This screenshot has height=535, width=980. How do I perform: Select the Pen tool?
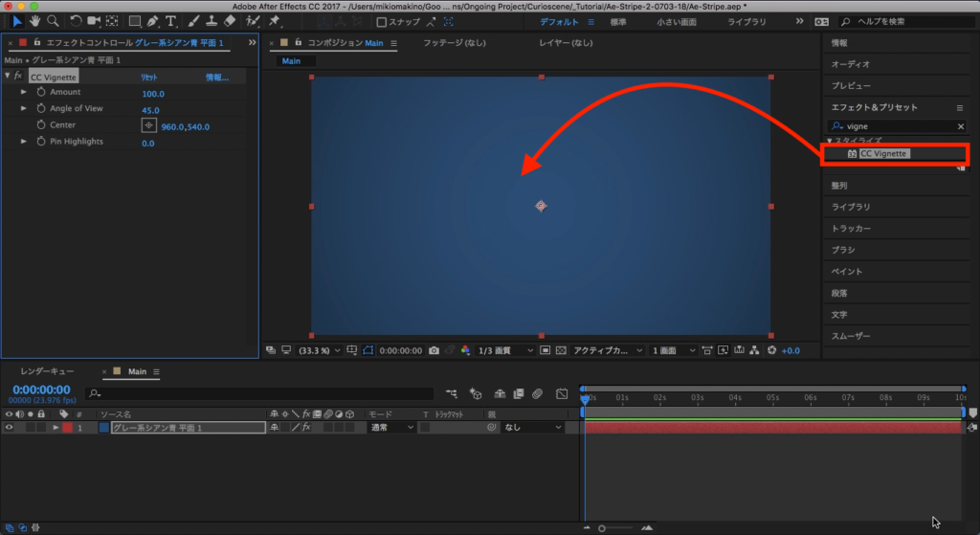[152, 21]
